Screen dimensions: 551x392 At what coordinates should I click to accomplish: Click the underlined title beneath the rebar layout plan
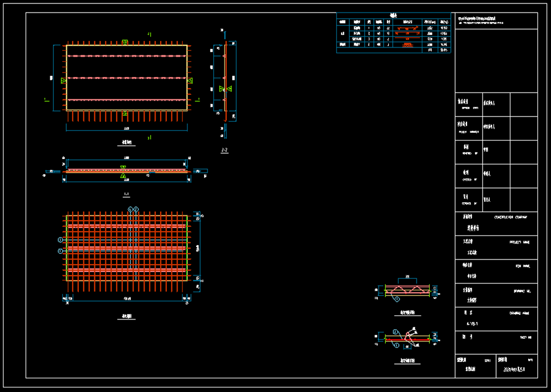pyautogui.click(x=126, y=317)
